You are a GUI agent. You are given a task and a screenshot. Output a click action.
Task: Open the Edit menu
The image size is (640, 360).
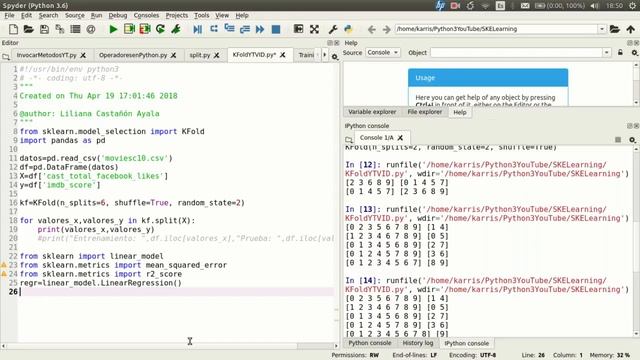26,15
